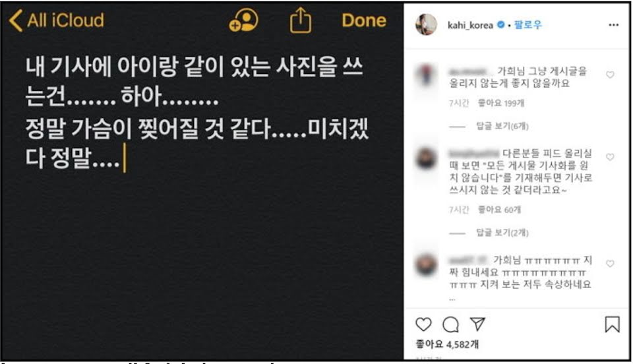The image size is (633, 364).
Task: Follow kahi_korea via 팔로우 link
Action: [528, 25]
